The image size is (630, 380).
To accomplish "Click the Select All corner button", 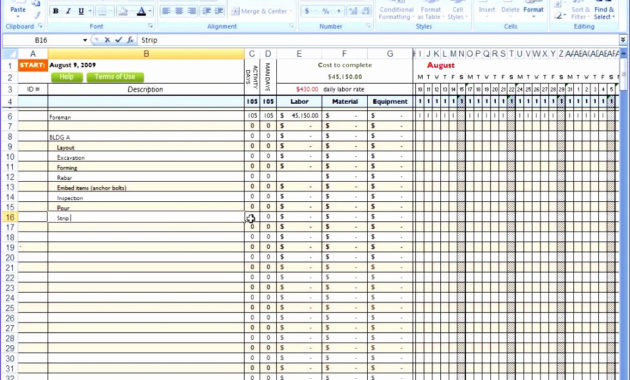I will [10, 54].
